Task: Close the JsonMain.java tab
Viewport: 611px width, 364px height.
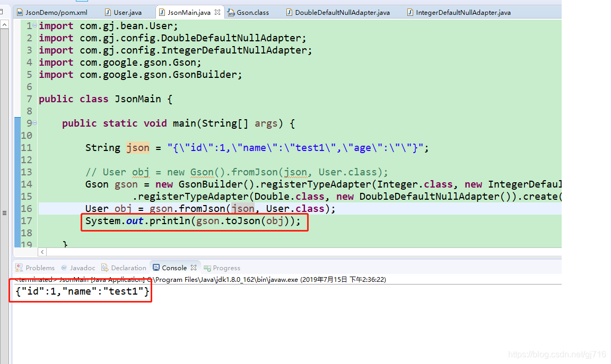Action: tap(217, 13)
